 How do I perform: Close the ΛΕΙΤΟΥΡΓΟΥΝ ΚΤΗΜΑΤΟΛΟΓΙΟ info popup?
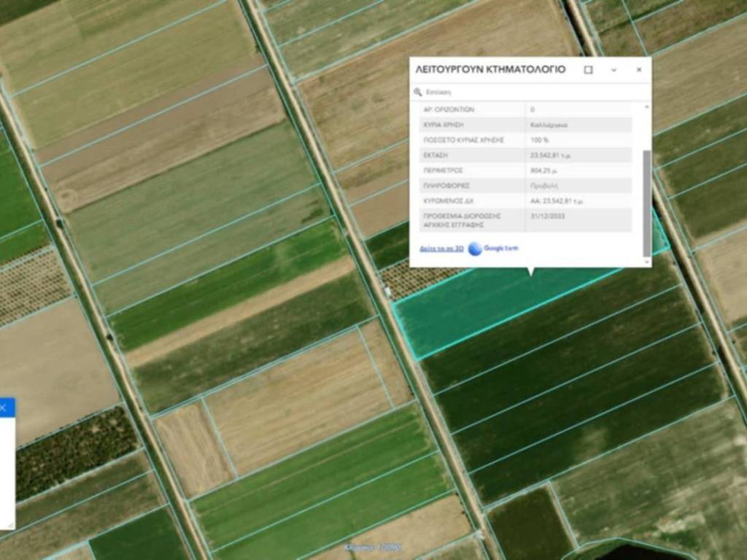tap(639, 70)
